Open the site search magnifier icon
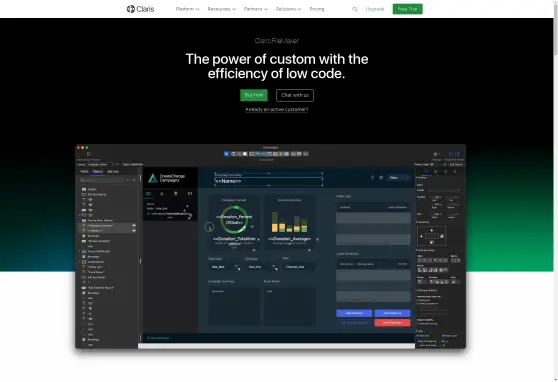The image size is (558, 382). (355, 9)
